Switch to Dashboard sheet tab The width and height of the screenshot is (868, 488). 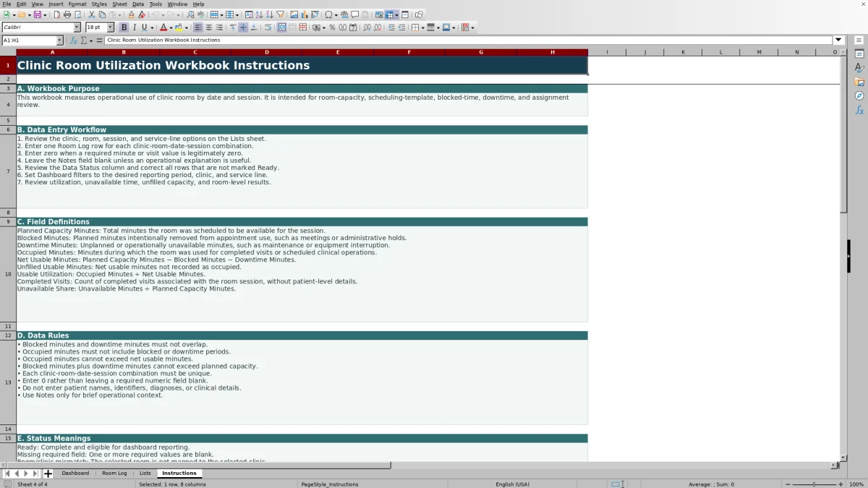coord(75,473)
